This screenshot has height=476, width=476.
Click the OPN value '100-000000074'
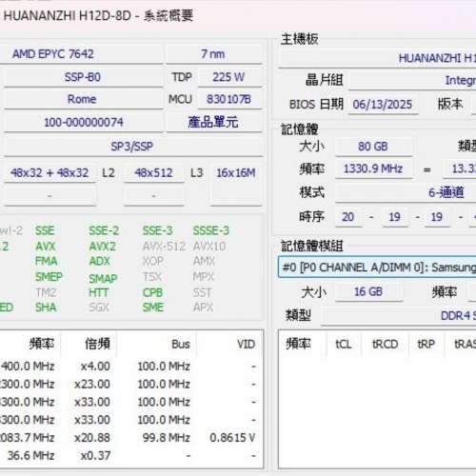coord(83,122)
